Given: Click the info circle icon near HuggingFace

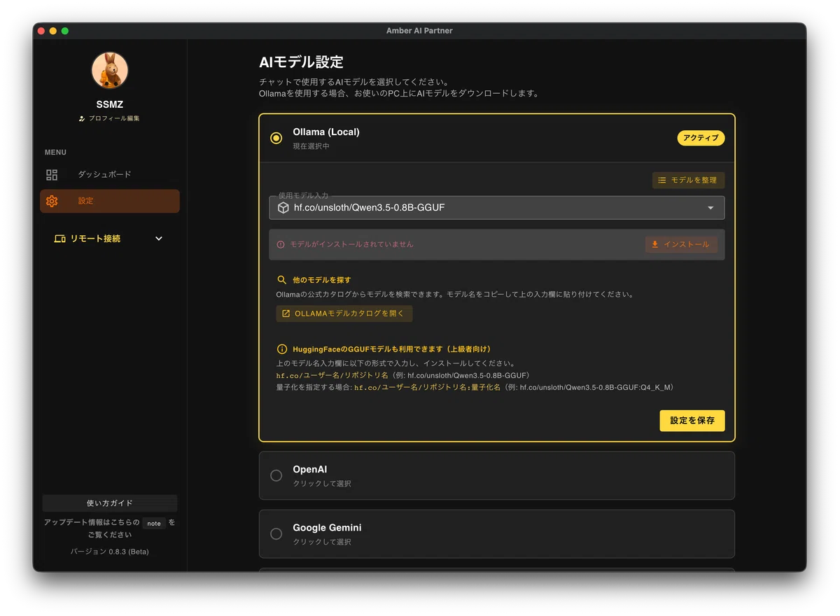Looking at the screenshot, I should click(x=282, y=349).
